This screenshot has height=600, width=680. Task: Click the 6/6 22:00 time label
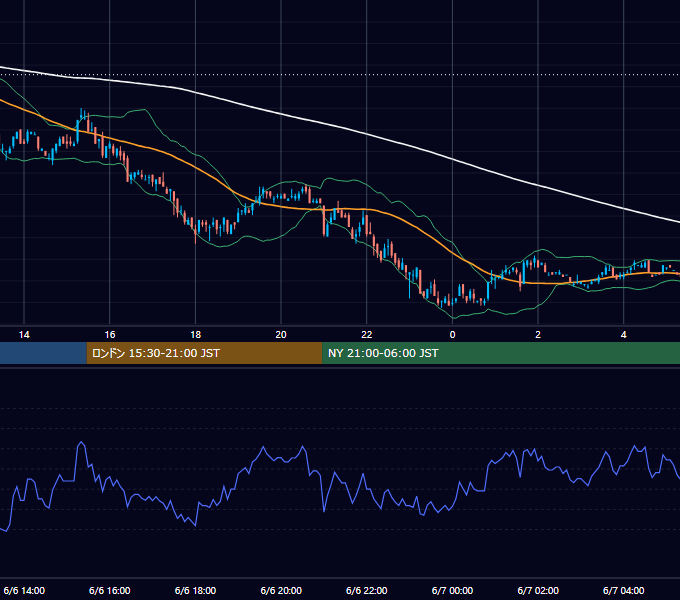[367, 590]
